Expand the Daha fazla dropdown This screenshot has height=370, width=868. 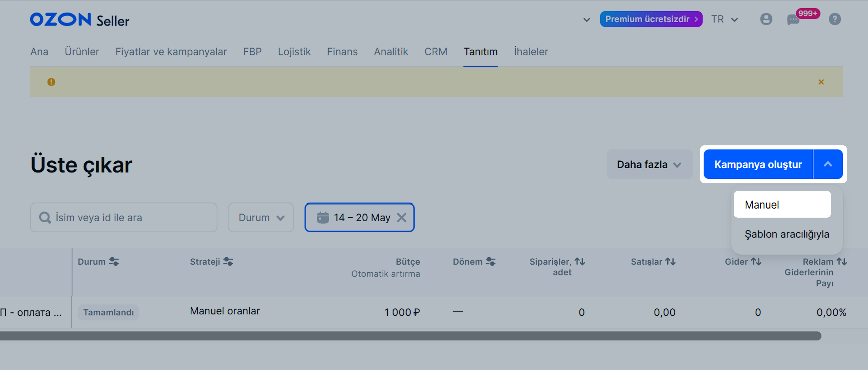[x=649, y=164]
